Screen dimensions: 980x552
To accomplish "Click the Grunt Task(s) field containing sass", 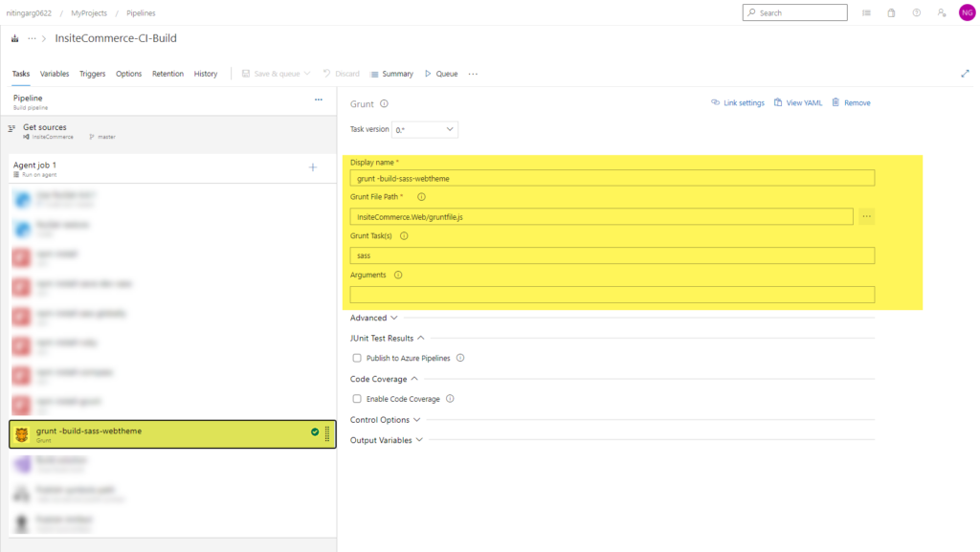I will point(612,255).
